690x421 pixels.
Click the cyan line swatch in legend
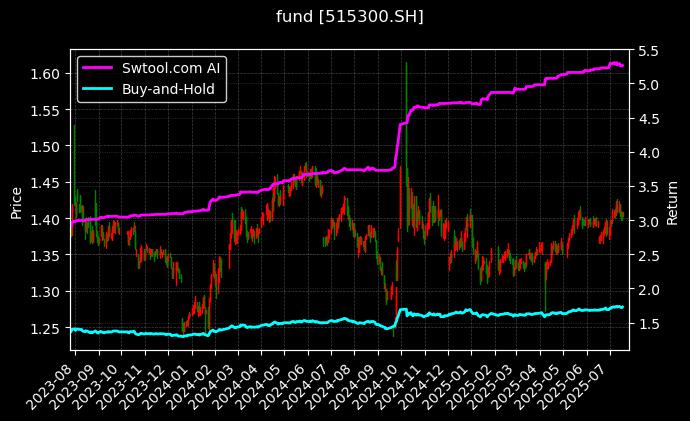(x=101, y=89)
